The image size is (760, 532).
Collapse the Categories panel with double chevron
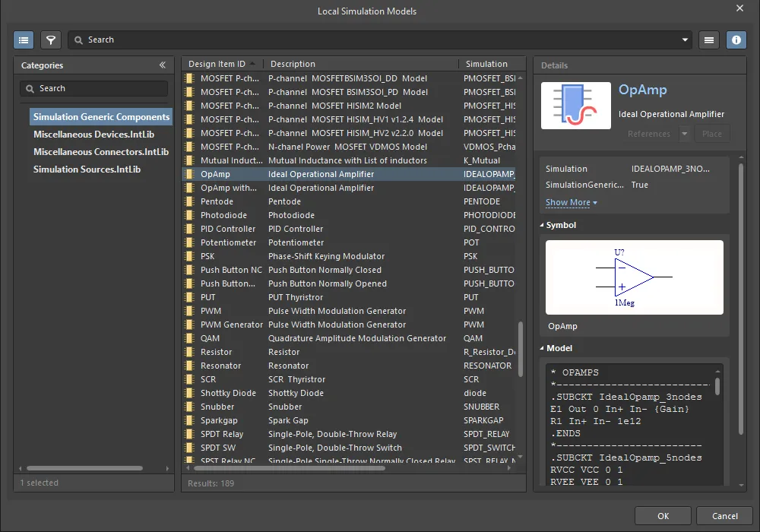162,65
